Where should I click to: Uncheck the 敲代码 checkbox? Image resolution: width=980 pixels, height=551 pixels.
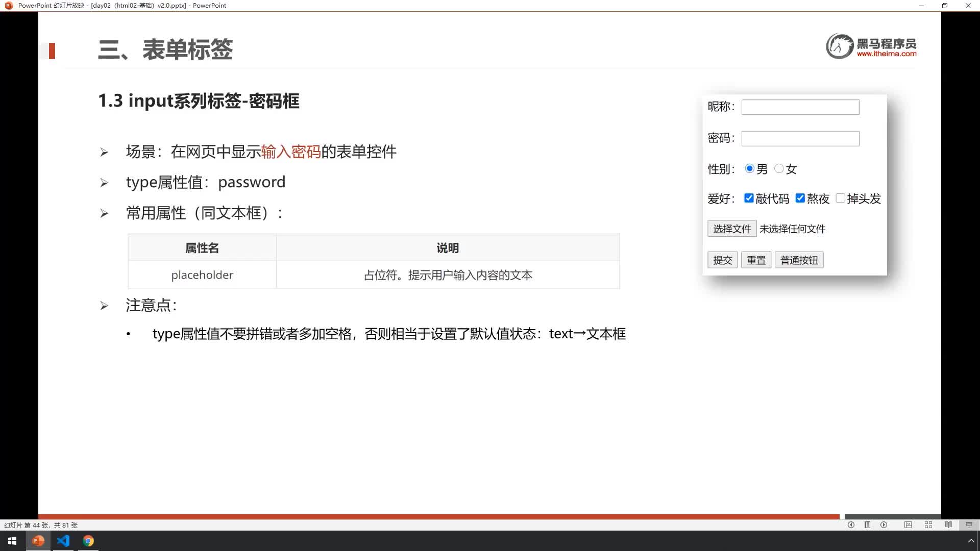point(749,198)
